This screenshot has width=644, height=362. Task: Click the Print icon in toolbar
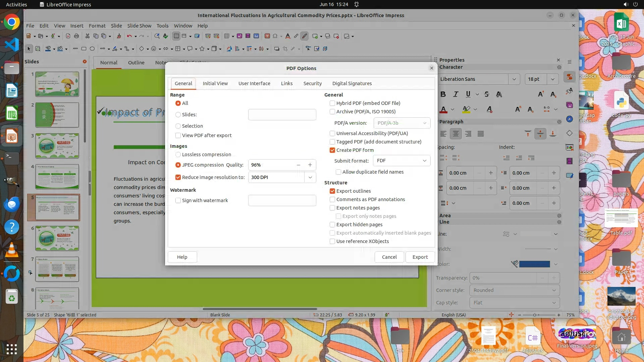(x=76, y=36)
